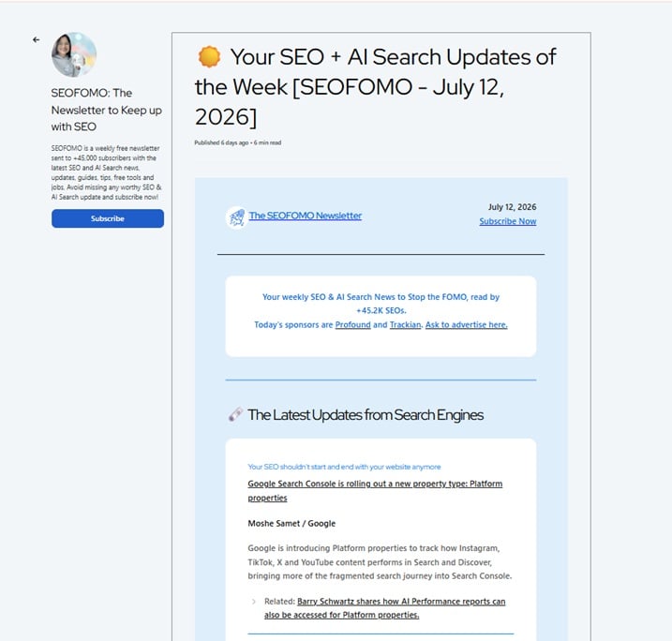Click the 'Google is introducing Platform properties' paragraph

(x=380, y=561)
